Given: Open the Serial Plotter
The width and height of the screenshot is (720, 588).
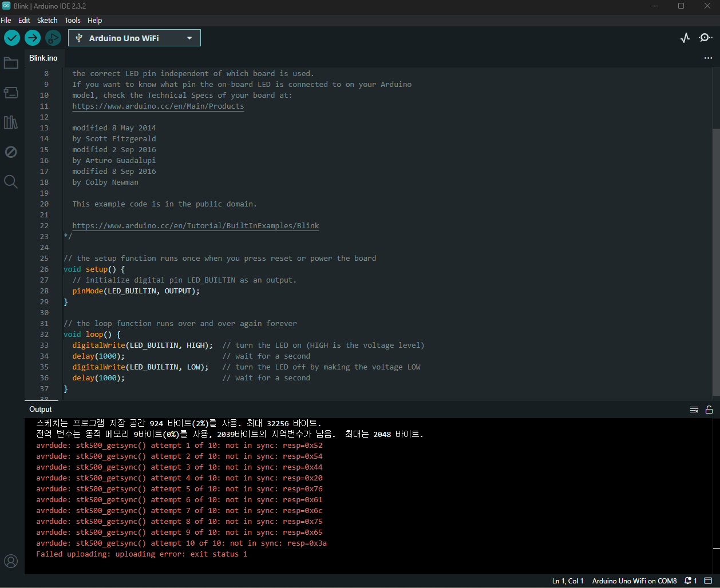Looking at the screenshot, I should (x=685, y=38).
